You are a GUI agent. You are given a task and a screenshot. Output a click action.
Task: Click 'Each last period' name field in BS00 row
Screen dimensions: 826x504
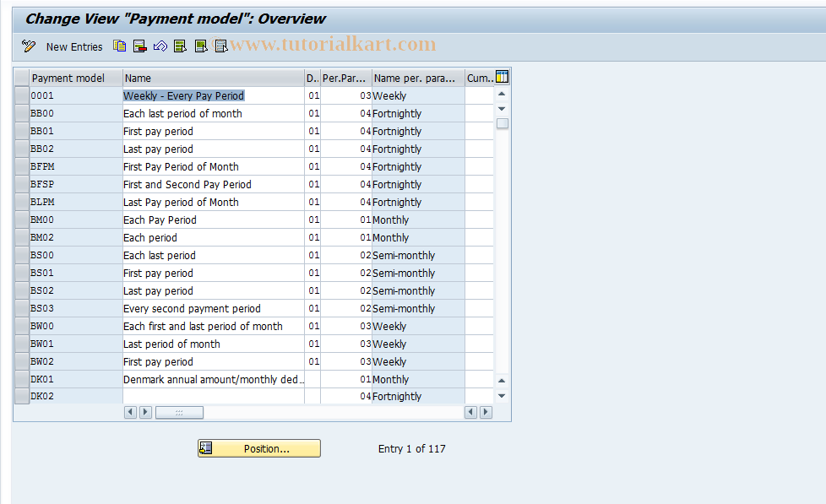(x=214, y=255)
